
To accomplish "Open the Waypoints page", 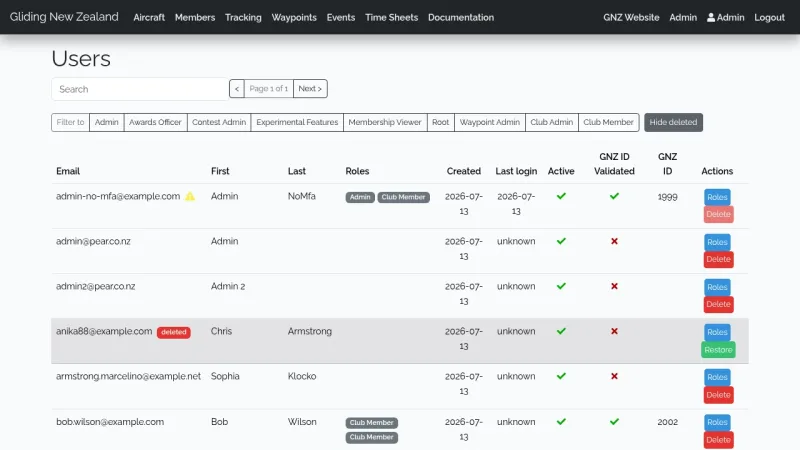I will [x=294, y=17].
